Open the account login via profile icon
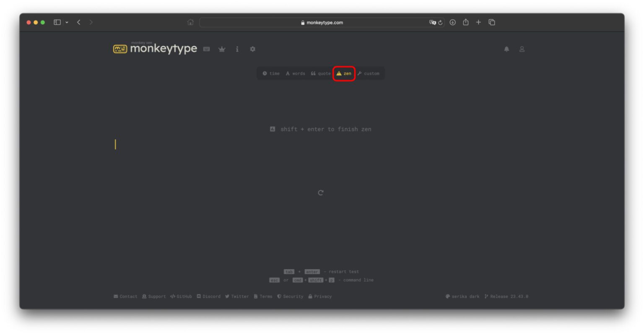Viewport: 644px width, 335px height. click(x=522, y=49)
